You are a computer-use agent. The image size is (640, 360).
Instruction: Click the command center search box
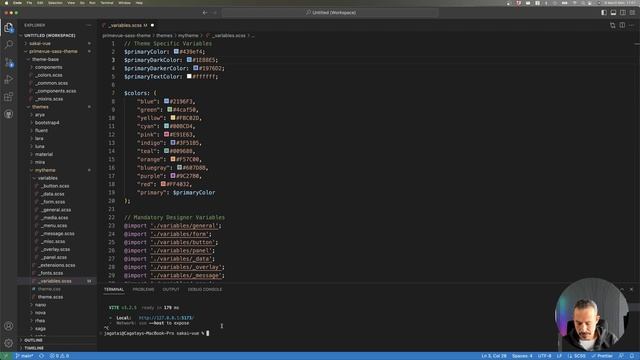tap(330, 13)
